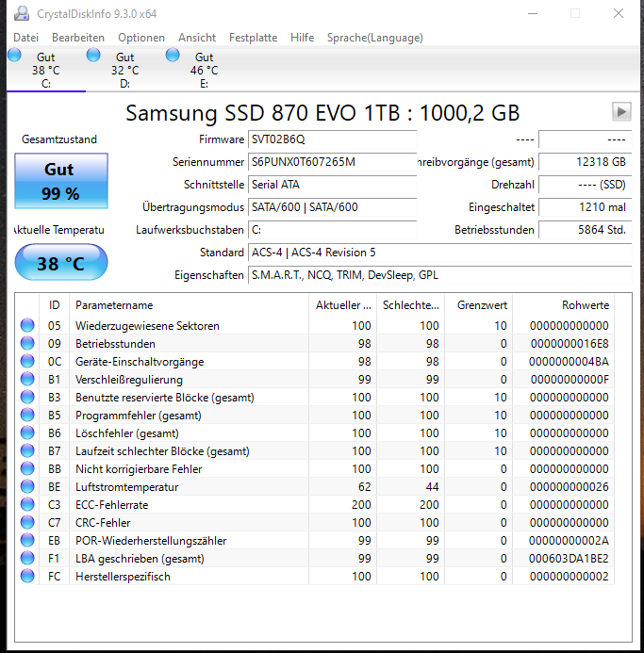This screenshot has width=644, height=653.
Task: Select the Wiederzugewiesene Sektoren parameter name
Action: pyautogui.click(x=147, y=326)
